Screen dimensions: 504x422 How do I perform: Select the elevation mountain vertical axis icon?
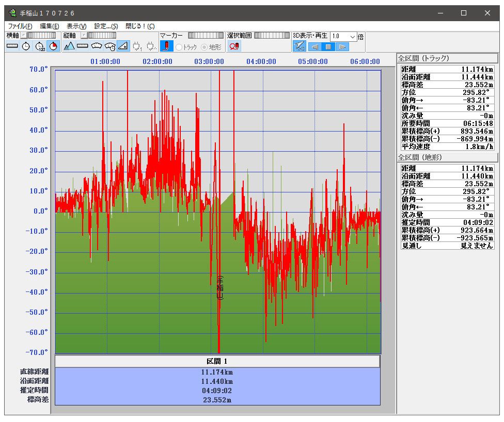click(69, 46)
